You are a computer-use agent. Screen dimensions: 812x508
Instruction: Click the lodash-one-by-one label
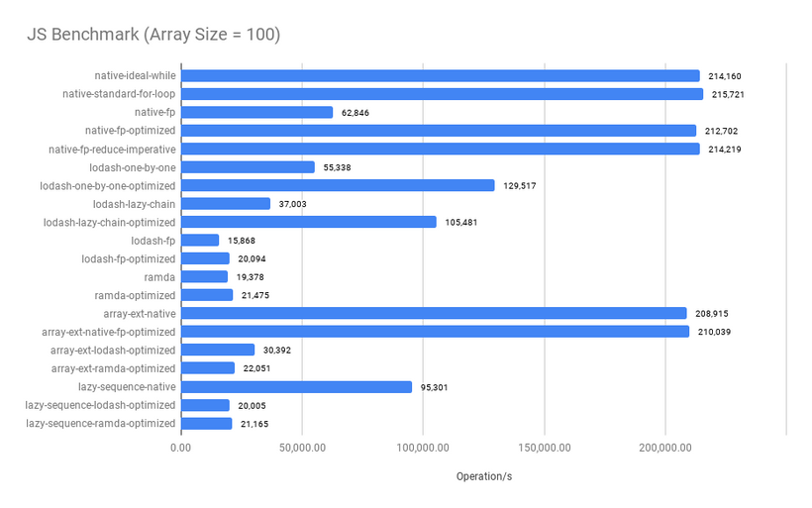[x=132, y=167]
